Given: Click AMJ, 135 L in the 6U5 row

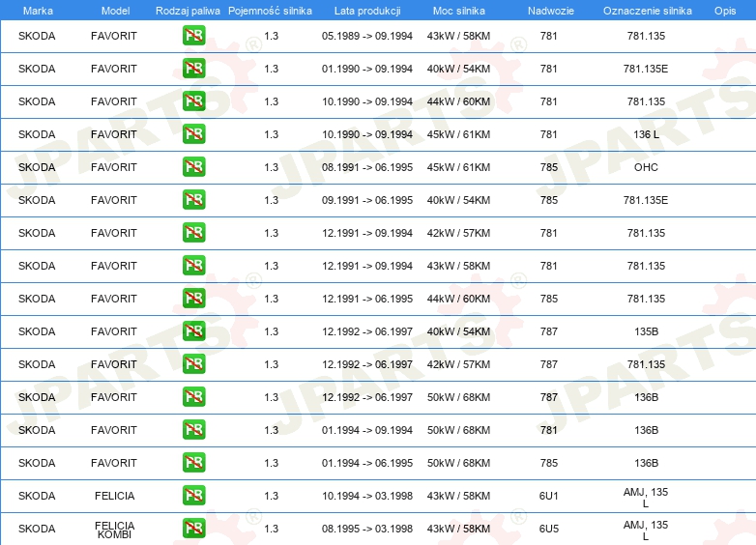Looking at the screenshot, I should (646, 531).
